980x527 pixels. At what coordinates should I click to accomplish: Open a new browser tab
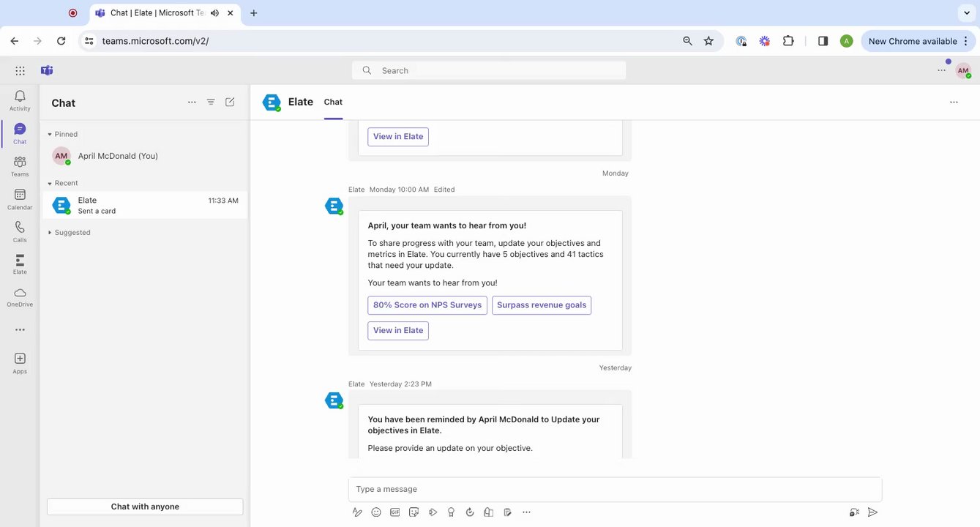click(x=254, y=13)
